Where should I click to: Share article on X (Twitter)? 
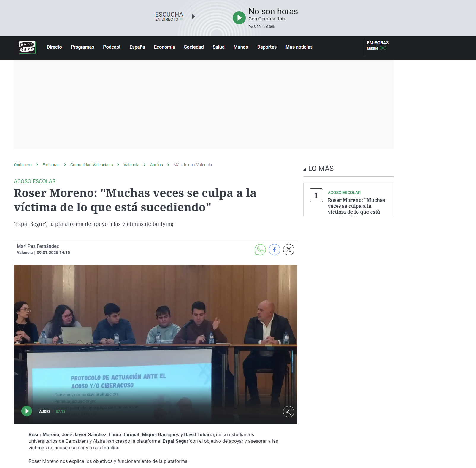(288, 250)
